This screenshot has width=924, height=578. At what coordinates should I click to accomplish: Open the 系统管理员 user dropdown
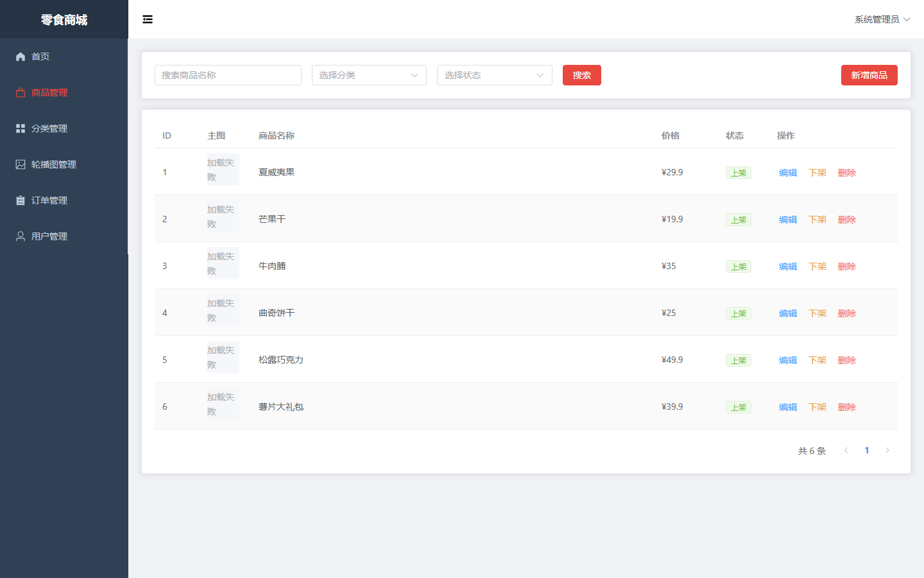click(882, 19)
